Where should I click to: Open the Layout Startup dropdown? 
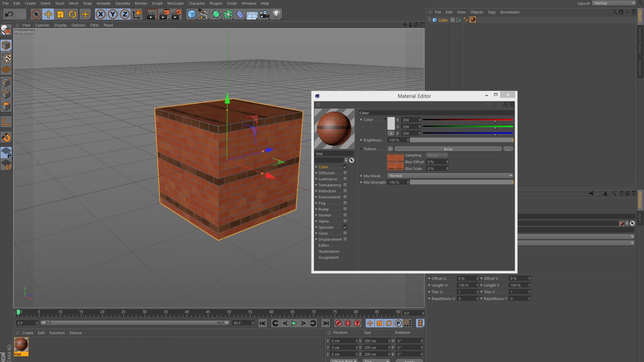tap(613, 3)
